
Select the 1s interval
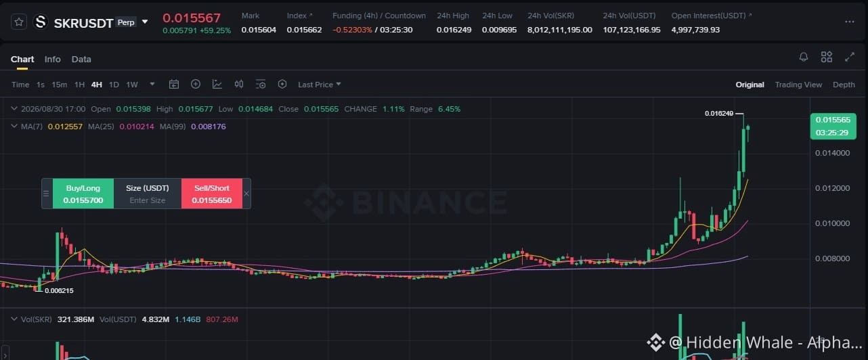point(41,85)
